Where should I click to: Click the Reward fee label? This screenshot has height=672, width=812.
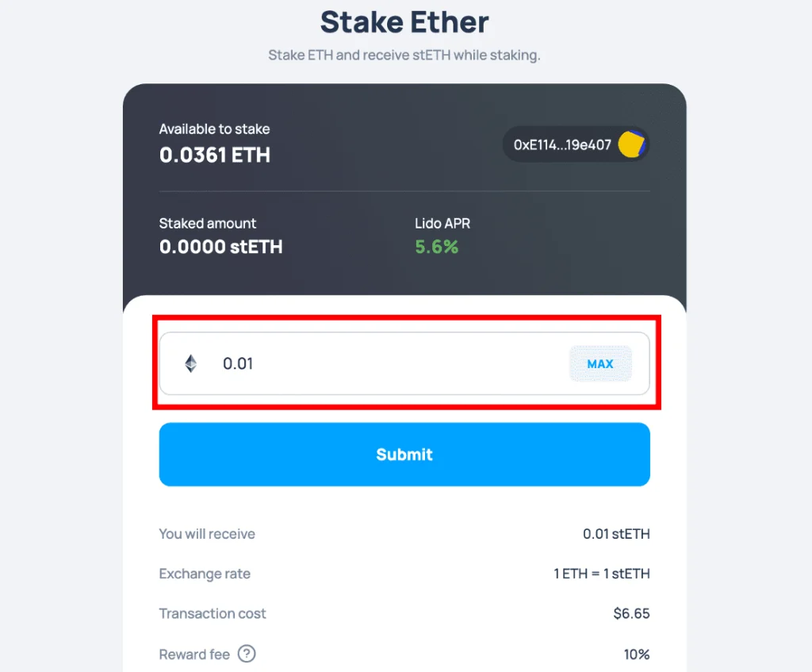(194, 655)
